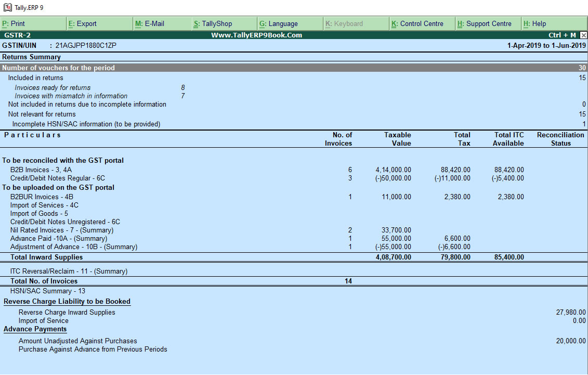Select Adjustment of Advance - 10B row

(294, 247)
